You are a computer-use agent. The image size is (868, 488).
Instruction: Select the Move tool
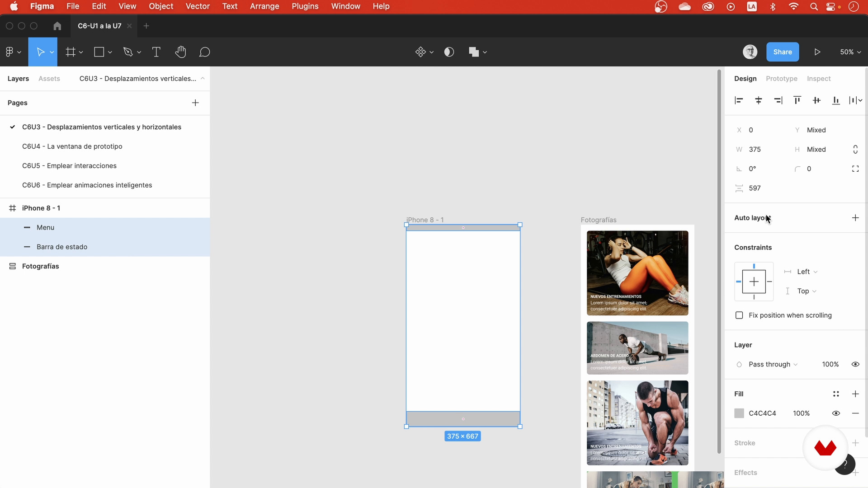pyautogui.click(x=40, y=52)
